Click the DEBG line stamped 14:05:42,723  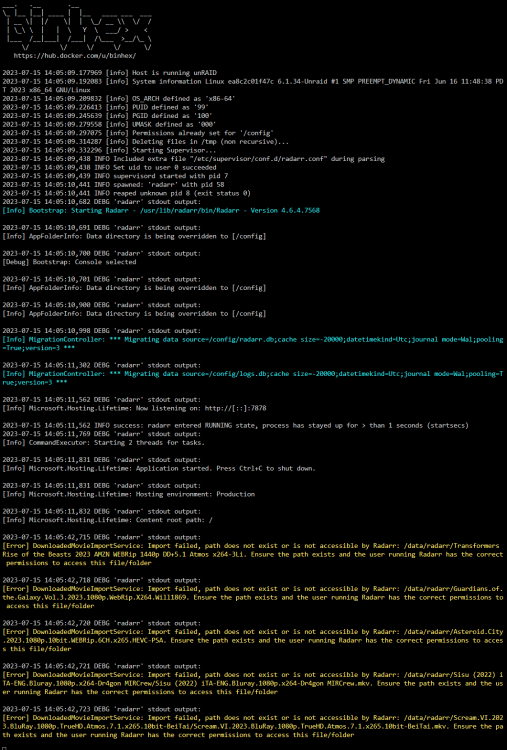coord(101,710)
